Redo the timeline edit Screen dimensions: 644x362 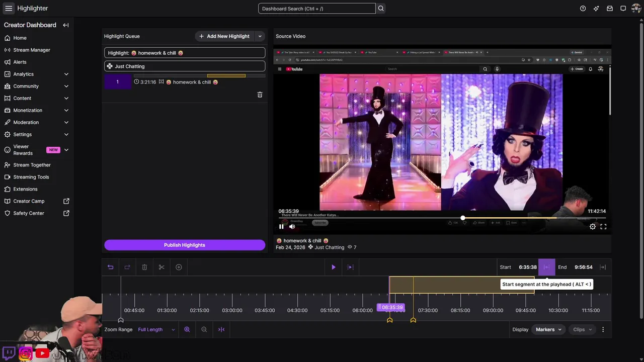[x=127, y=267]
